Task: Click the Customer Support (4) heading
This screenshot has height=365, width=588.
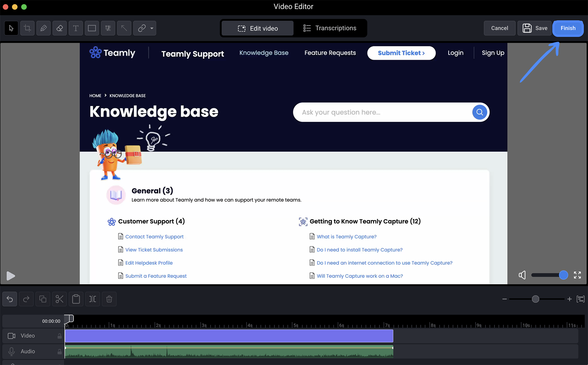Action: [x=152, y=221]
